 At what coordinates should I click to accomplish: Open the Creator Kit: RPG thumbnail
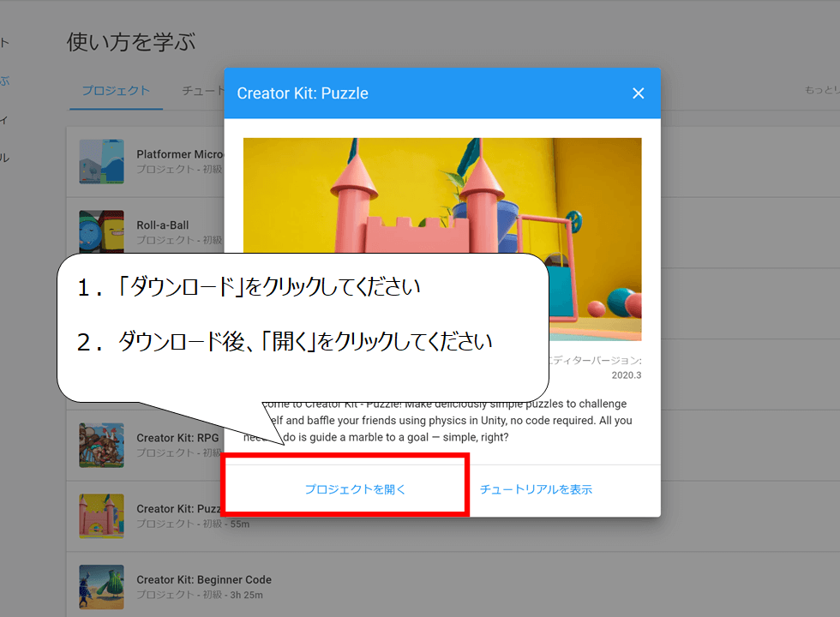pyautogui.click(x=102, y=445)
